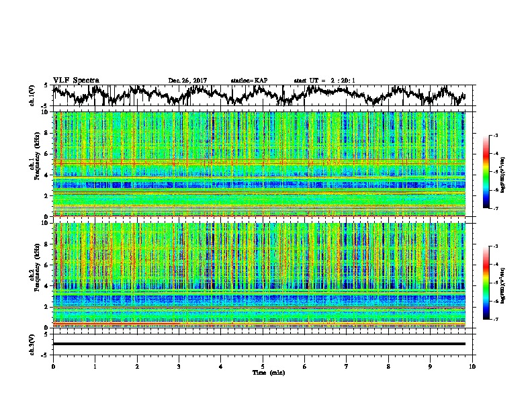The width and height of the screenshot is (532, 411).
Task: Click time axis tick label "4"
Action: coord(221,367)
